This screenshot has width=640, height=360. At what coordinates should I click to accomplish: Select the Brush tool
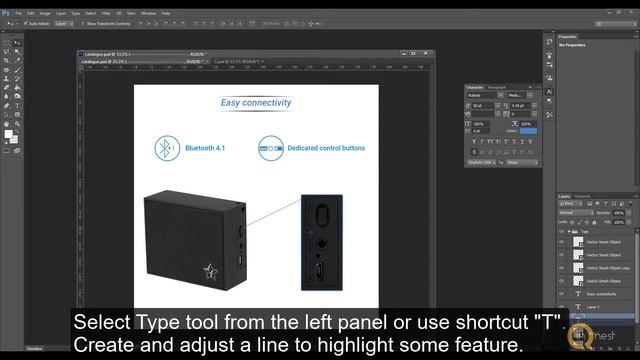tap(17, 70)
